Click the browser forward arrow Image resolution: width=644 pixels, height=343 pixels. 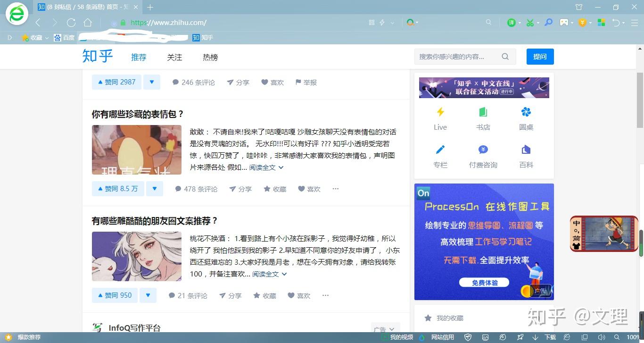(x=55, y=23)
